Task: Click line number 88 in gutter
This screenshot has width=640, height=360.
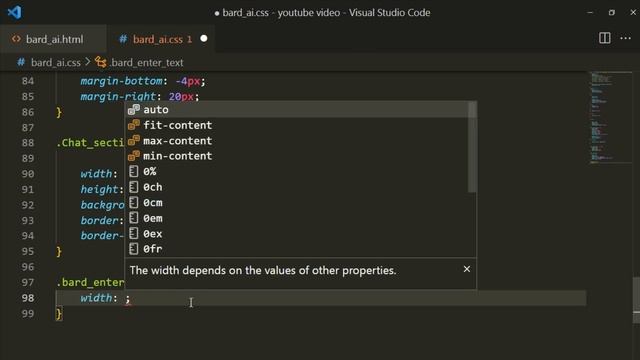Action: pyautogui.click(x=28, y=143)
